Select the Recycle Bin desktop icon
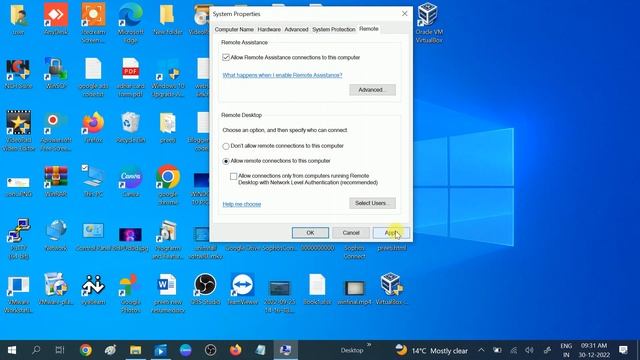 tap(131, 127)
